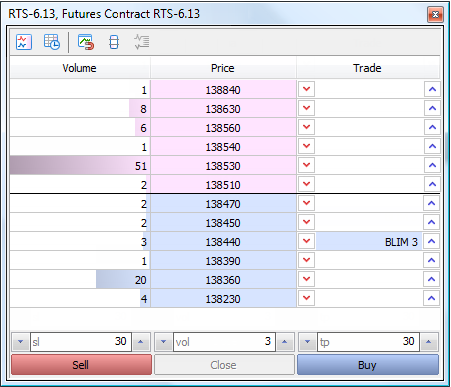The height and width of the screenshot is (387, 451).
Task: Decrease the sl stop loss value
Action: (x=21, y=342)
